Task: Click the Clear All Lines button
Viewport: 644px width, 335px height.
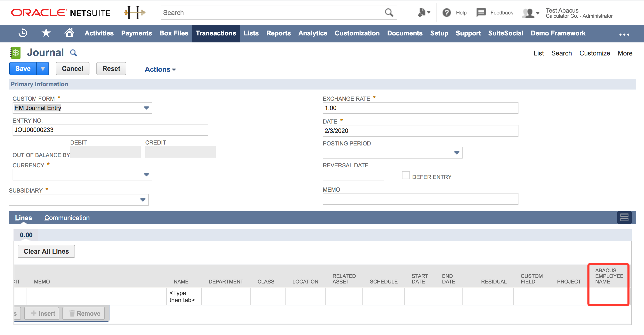Action: coord(46,251)
